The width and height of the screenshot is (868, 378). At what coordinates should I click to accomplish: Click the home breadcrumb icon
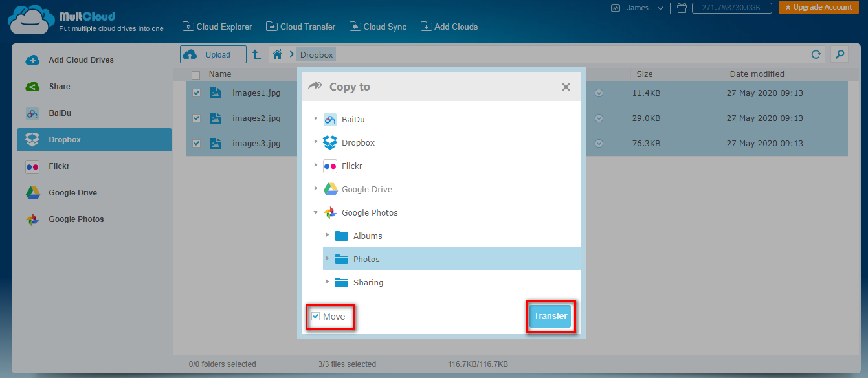point(277,55)
